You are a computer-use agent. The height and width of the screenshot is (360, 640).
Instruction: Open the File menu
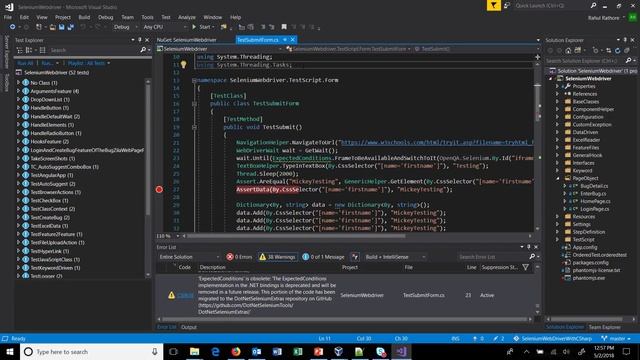pyautogui.click(x=8, y=17)
